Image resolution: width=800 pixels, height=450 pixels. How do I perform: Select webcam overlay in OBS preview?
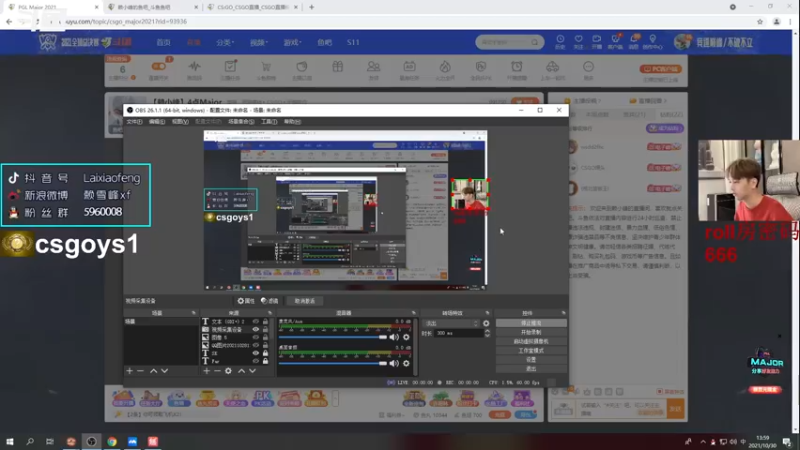coord(469,194)
